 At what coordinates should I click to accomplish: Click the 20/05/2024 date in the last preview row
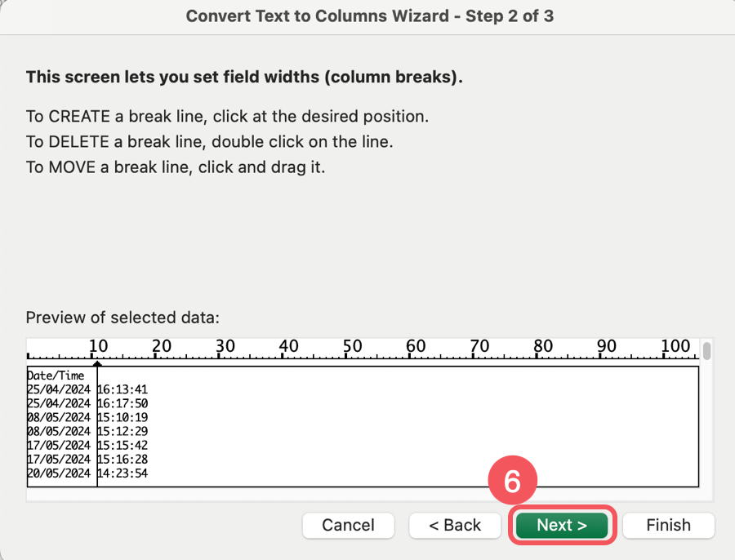(x=59, y=473)
